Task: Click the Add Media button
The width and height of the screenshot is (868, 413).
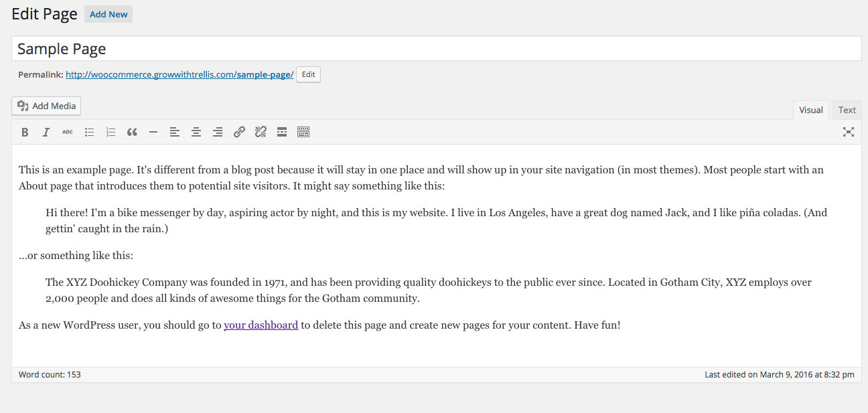Action: click(x=46, y=106)
